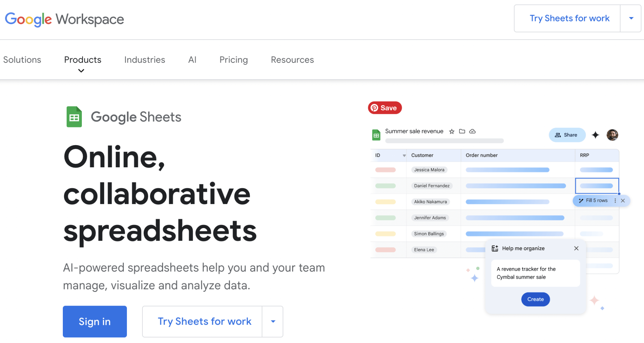Star the Summer sale revenue document
Viewport: 644px width, 343px height.
[452, 131]
